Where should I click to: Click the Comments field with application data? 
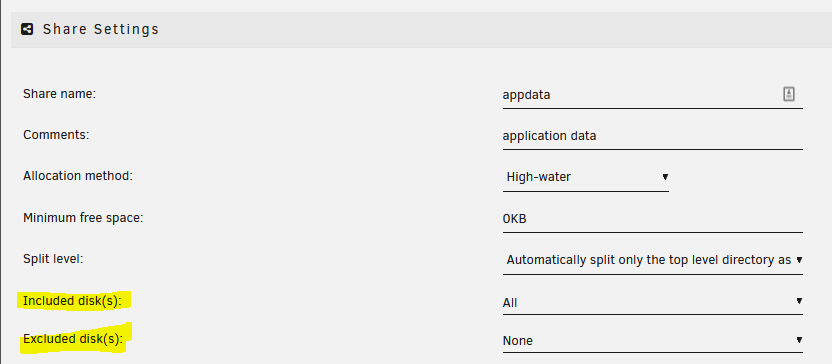[x=652, y=136]
